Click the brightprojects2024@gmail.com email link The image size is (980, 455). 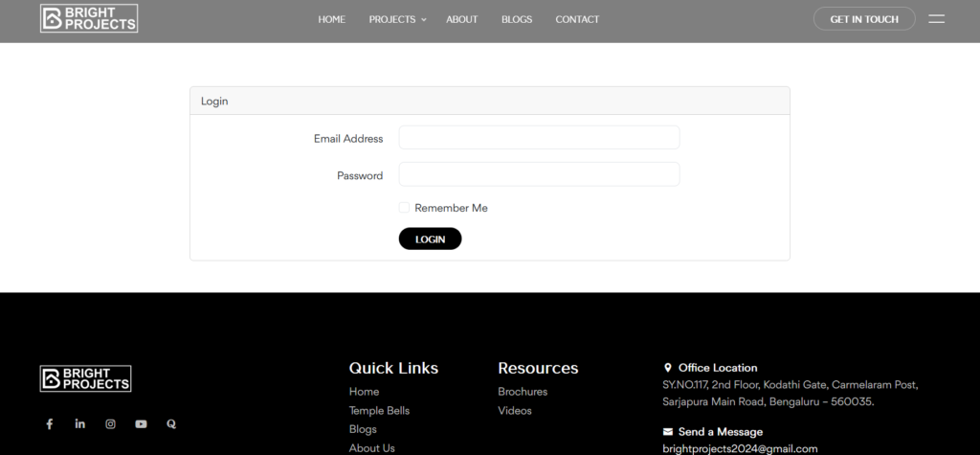tap(740, 448)
